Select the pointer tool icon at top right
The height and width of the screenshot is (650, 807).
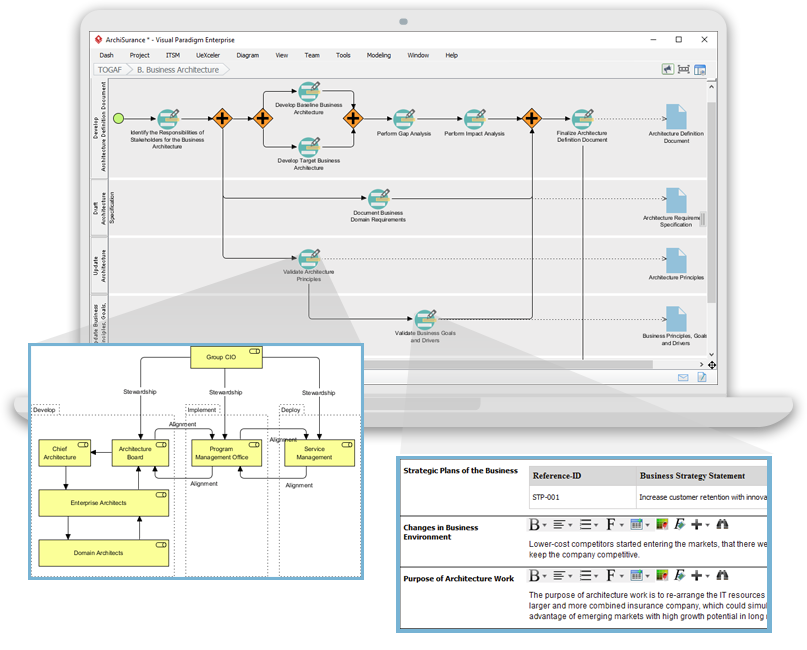click(x=668, y=69)
